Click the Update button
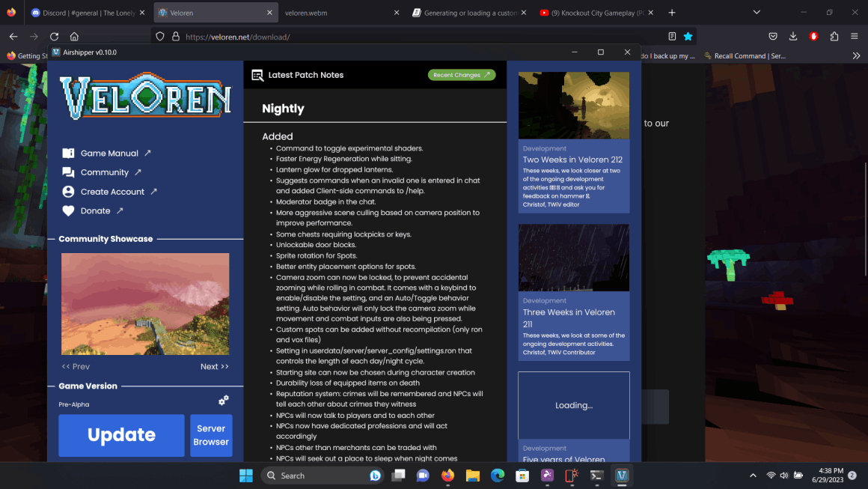The width and height of the screenshot is (868, 489). tap(122, 435)
